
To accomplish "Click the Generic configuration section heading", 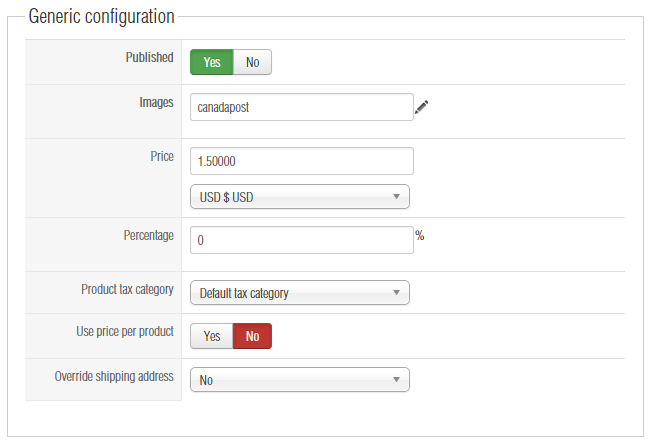I will point(101,17).
